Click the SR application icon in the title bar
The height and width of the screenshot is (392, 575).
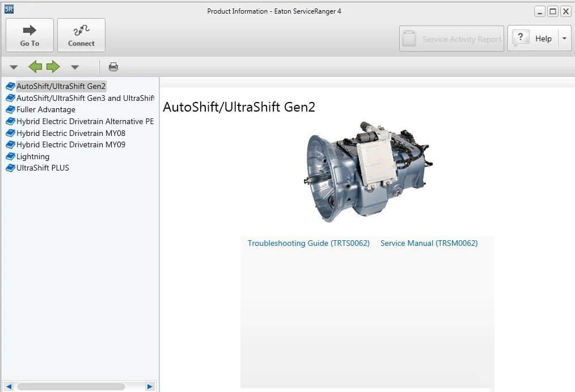[9, 9]
